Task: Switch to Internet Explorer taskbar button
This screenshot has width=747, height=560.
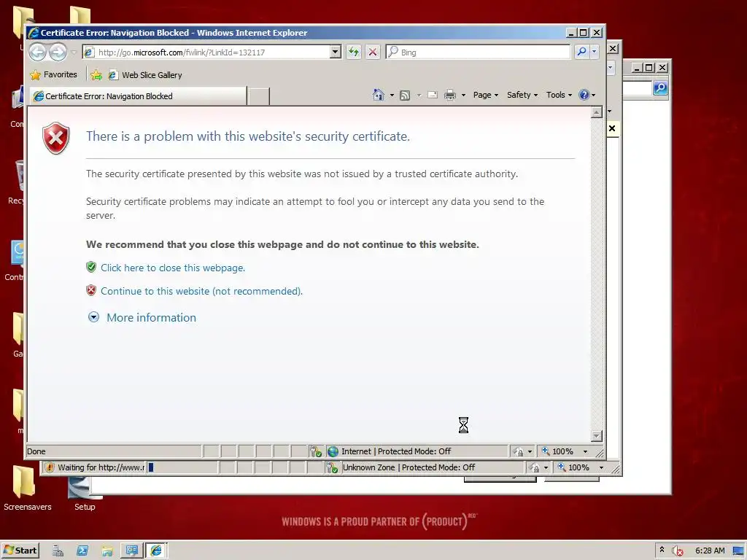Action: (x=156, y=551)
